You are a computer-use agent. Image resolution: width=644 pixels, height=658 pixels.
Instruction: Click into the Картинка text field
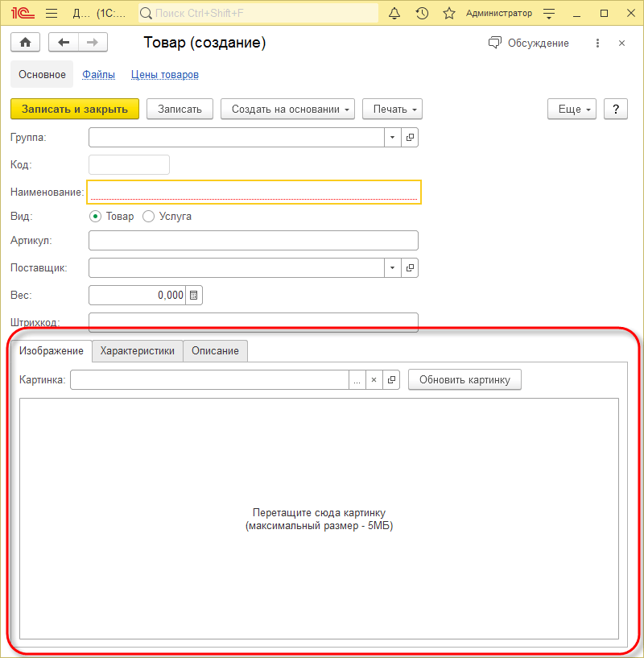click(209, 380)
